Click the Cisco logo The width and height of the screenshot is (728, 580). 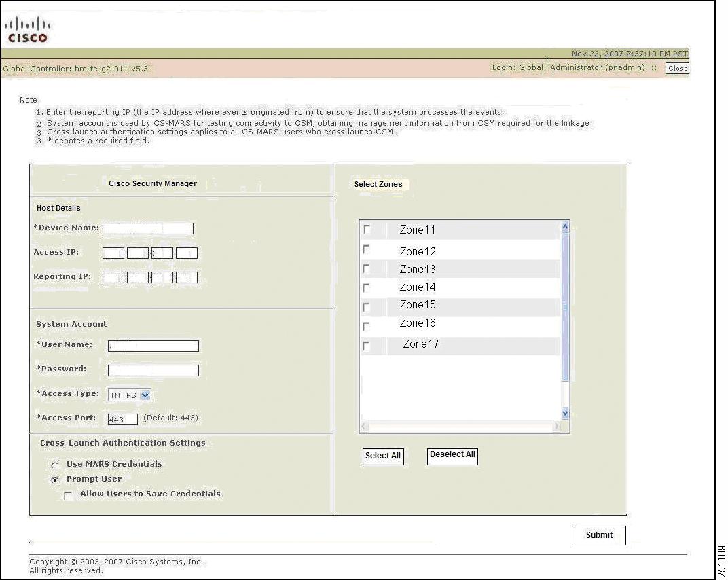click(27, 30)
